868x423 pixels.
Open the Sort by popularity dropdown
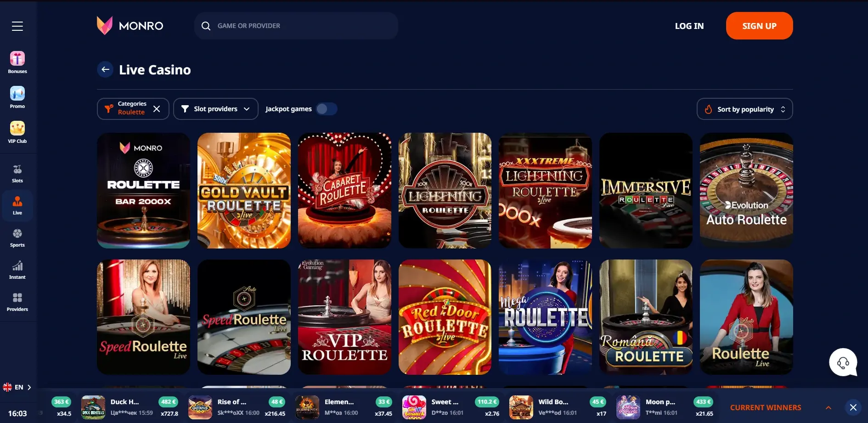(x=744, y=109)
